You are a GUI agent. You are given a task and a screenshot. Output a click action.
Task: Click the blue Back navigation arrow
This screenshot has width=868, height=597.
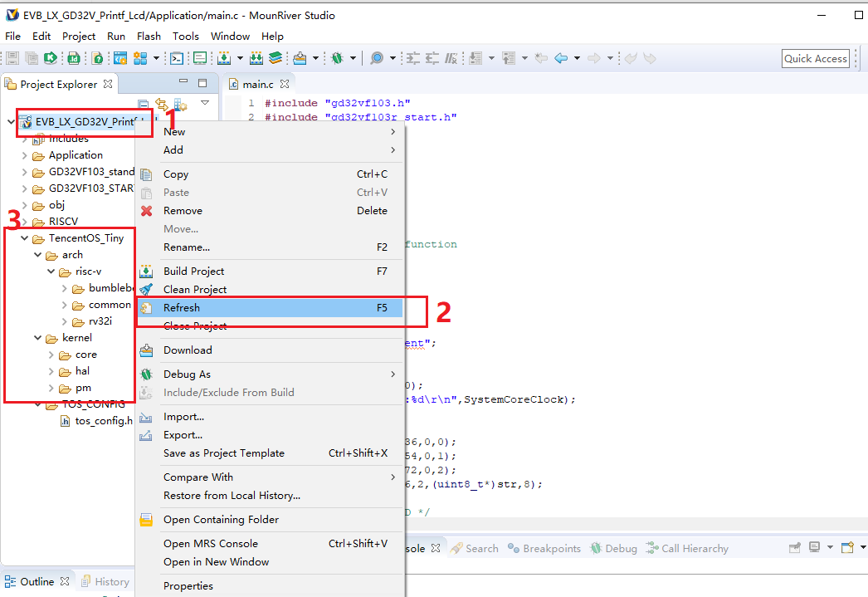click(561, 58)
